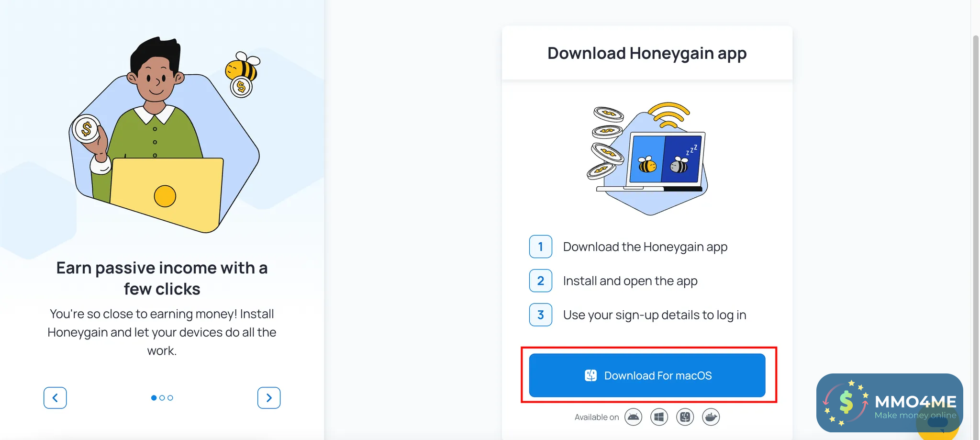
Task: Click step number 1 badge
Action: coord(541,247)
